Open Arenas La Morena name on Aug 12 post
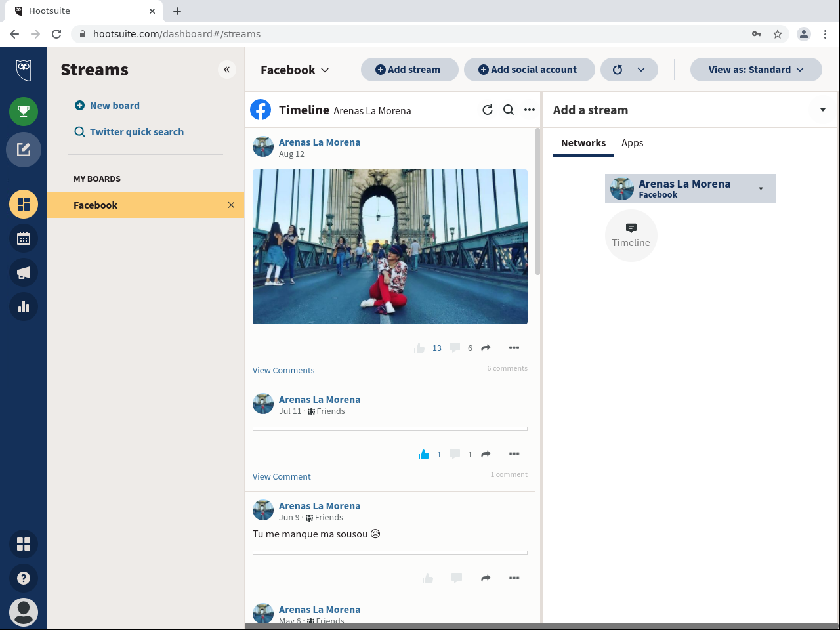This screenshot has width=840, height=630. pos(320,142)
